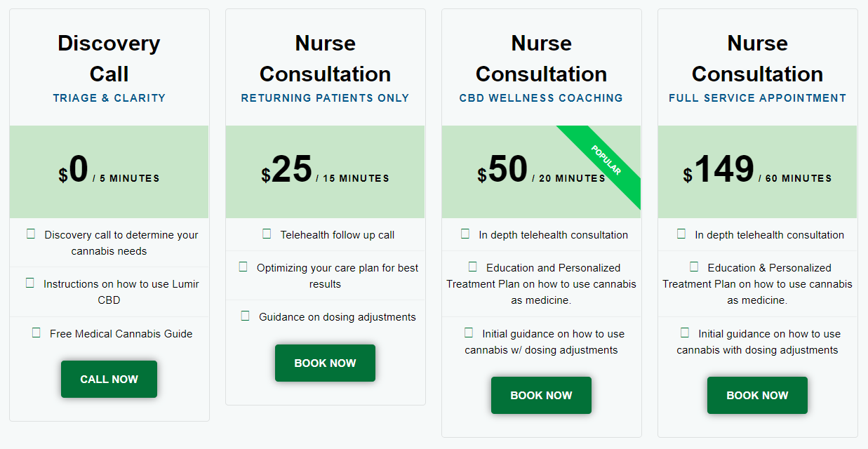The image size is (868, 449).
Task: Click icon beside Discovery call to determine needs
Action: tap(31, 234)
